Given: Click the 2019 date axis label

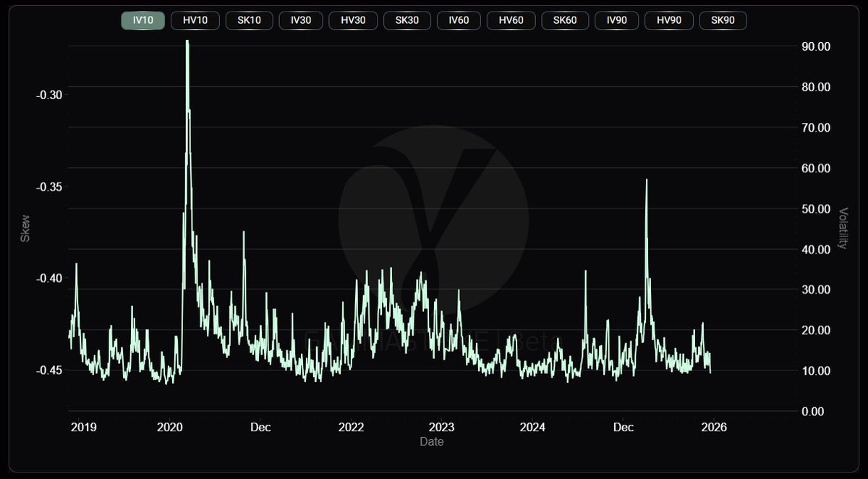Looking at the screenshot, I should pyautogui.click(x=83, y=427).
